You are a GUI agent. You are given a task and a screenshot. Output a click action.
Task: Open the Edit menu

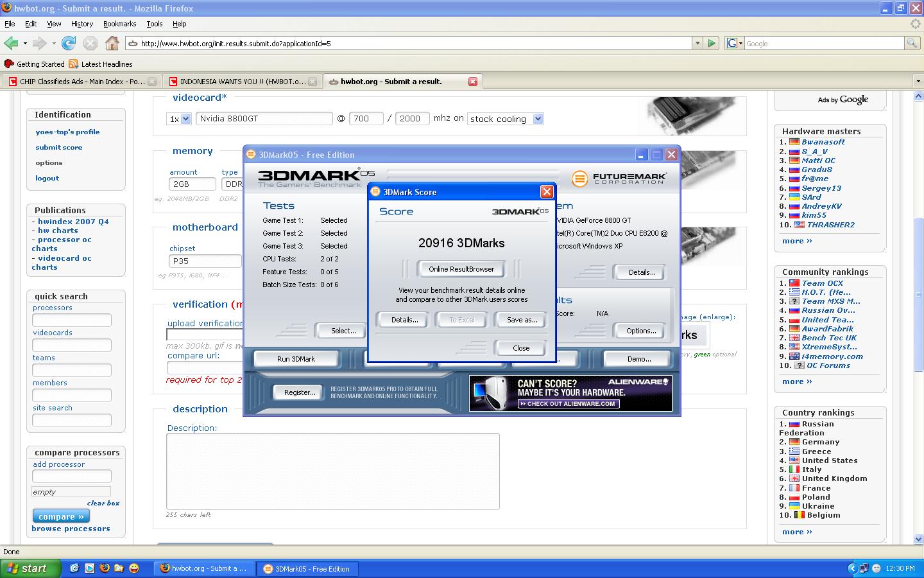coord(31,24)
